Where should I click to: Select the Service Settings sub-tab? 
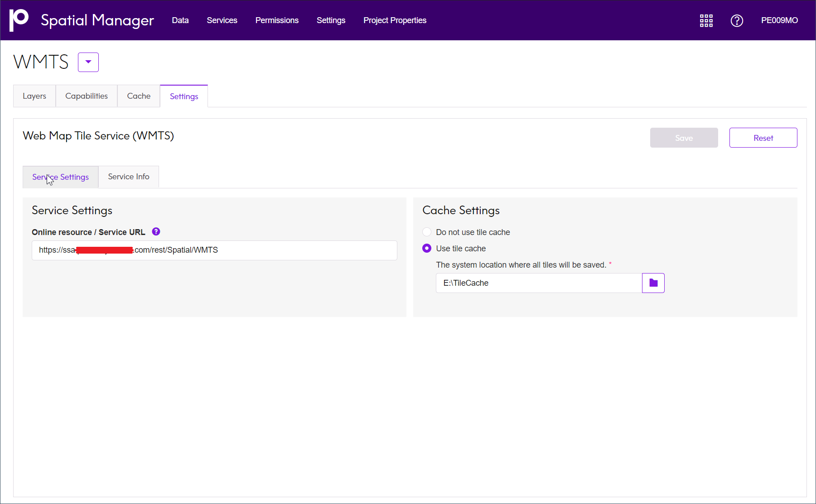click(61, 177)
